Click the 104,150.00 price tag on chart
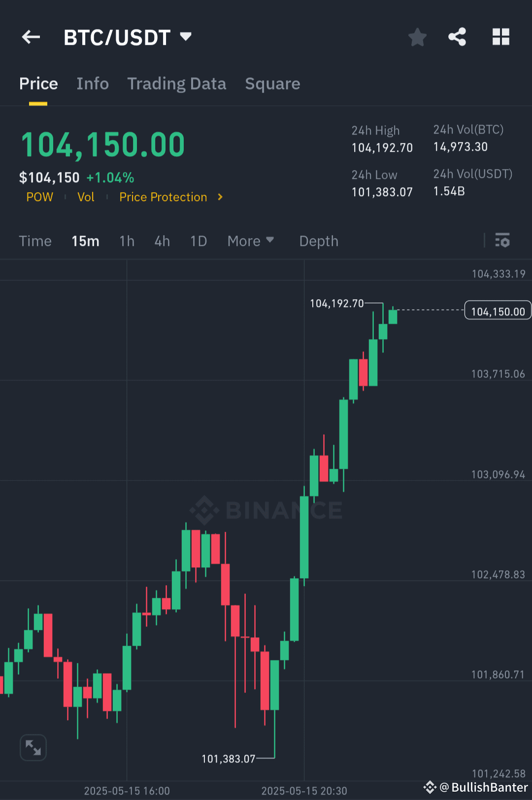This screenshot has width=532, height=800. 497,311
